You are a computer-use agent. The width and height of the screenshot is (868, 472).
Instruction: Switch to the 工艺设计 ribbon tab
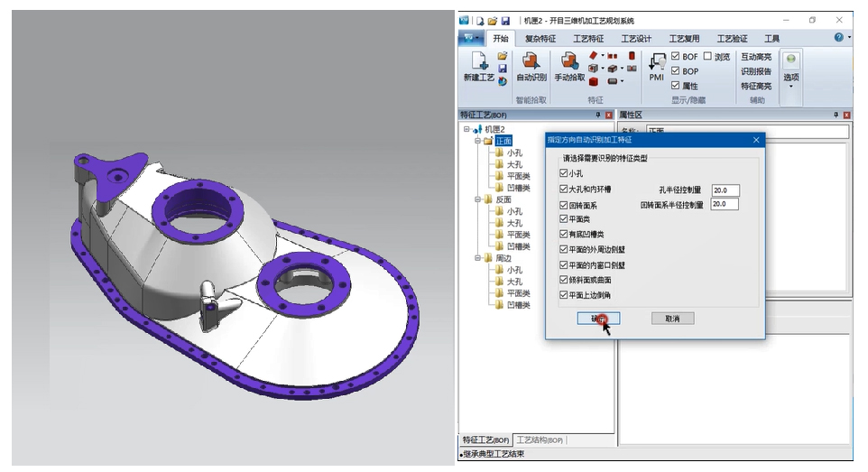coord(636,39)
